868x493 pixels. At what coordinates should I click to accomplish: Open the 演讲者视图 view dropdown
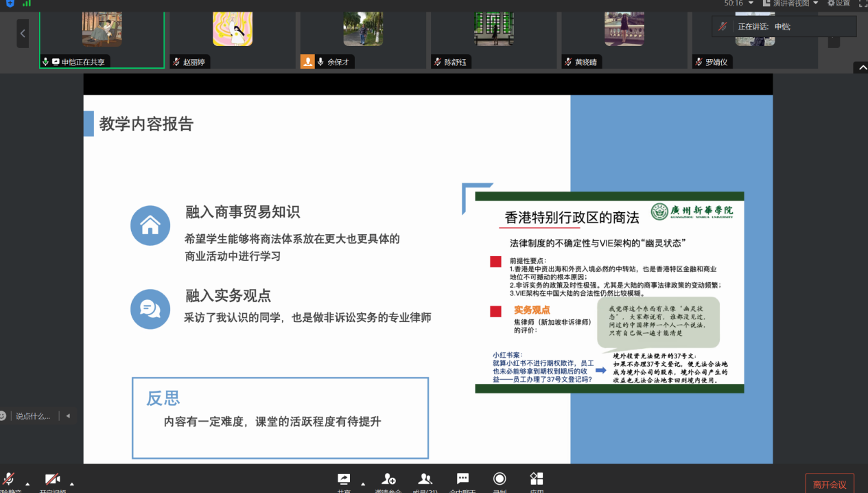[790, 3]
